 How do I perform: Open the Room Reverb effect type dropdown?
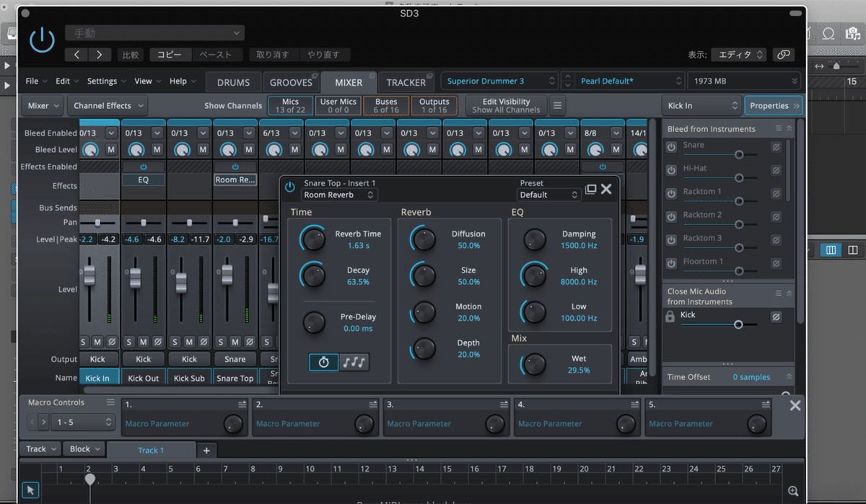coord(339,195)
